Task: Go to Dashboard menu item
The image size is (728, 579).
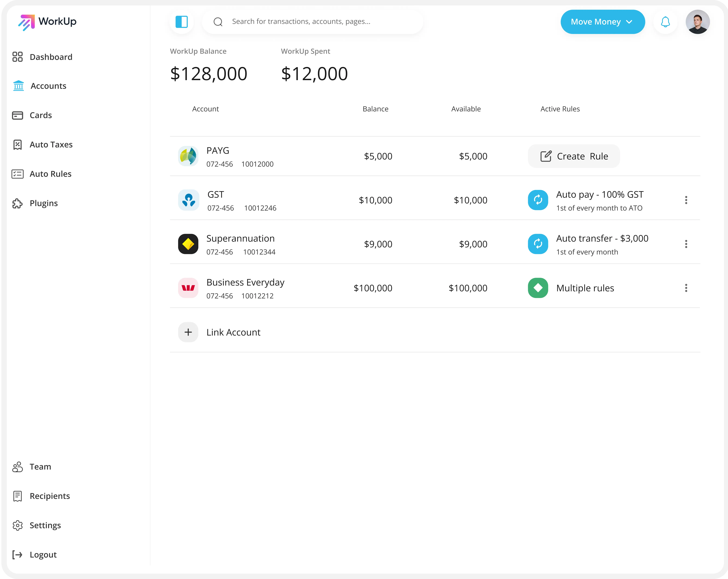Action: 51,57
